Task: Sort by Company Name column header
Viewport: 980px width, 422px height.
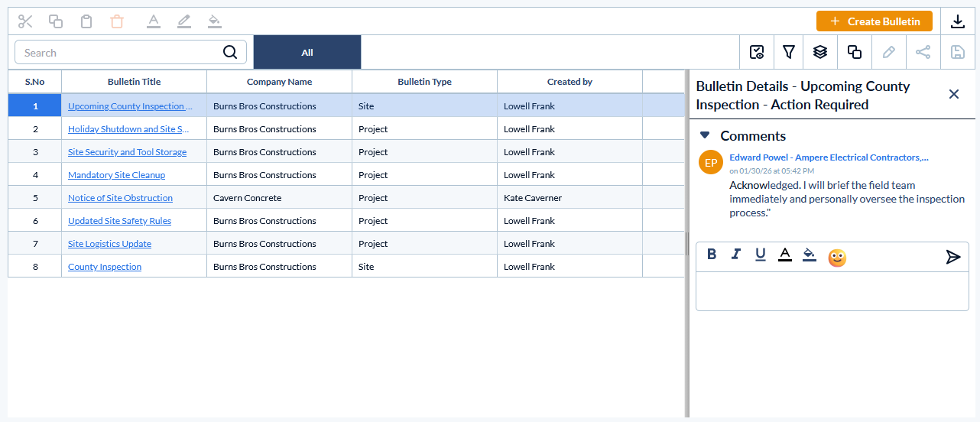Action: (280, 82)
